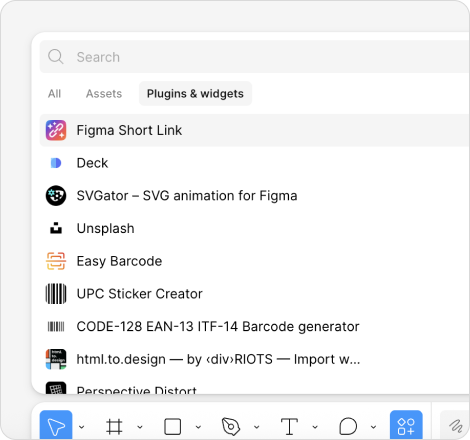The image size is (470, 440).
Task: Expand the Frame tool options chevron
Action: [x=140, y=427]
